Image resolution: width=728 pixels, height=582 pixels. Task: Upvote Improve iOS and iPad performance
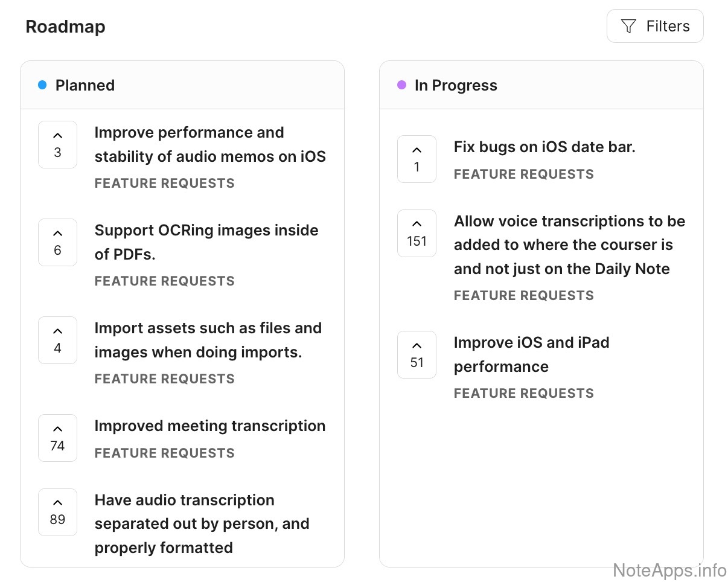[x=417, y=355]
